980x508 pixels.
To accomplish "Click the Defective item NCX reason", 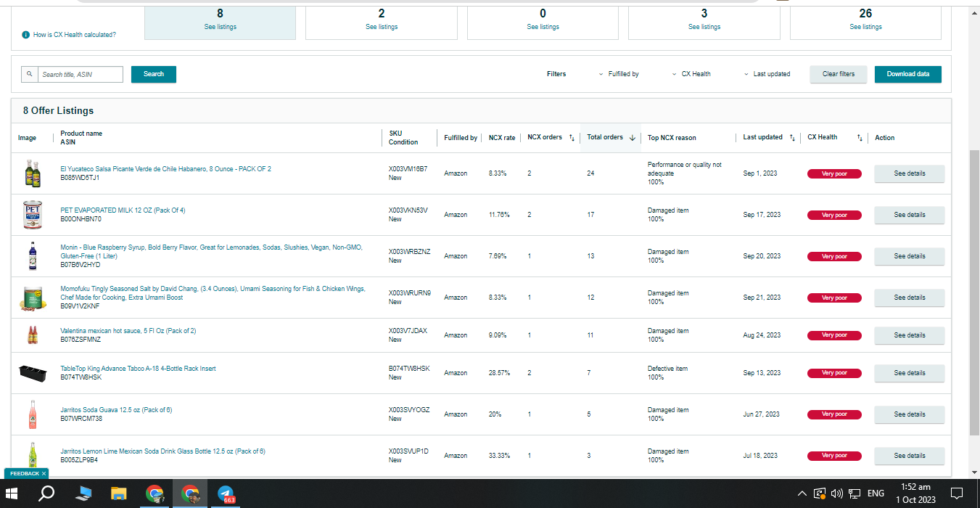I will 667,369.
